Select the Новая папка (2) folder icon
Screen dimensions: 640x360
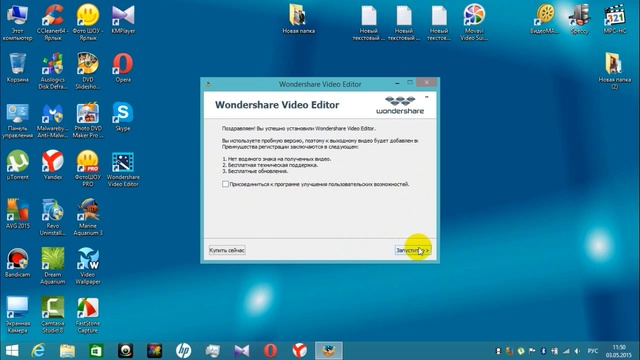coord(614,71)
